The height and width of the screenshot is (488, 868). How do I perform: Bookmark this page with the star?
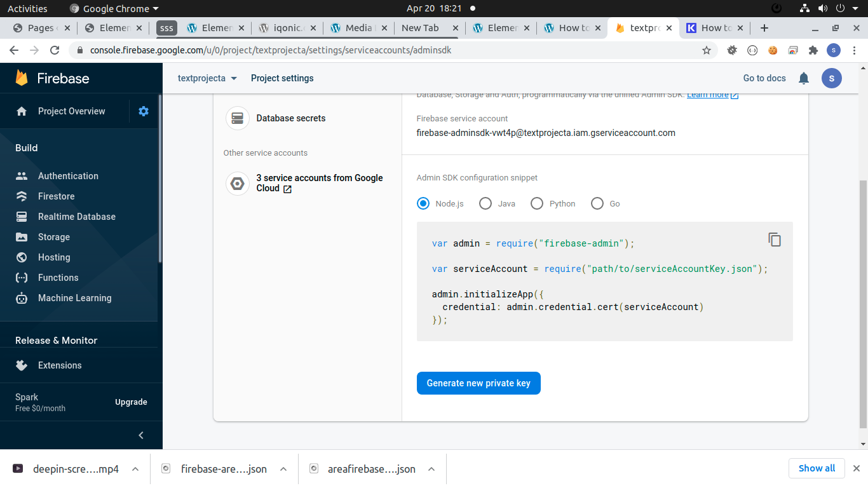pos(707,50)
